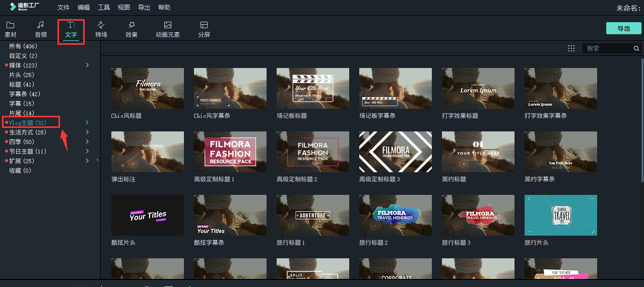Select the 分屏 split screen icon

(x=204, y=25)
